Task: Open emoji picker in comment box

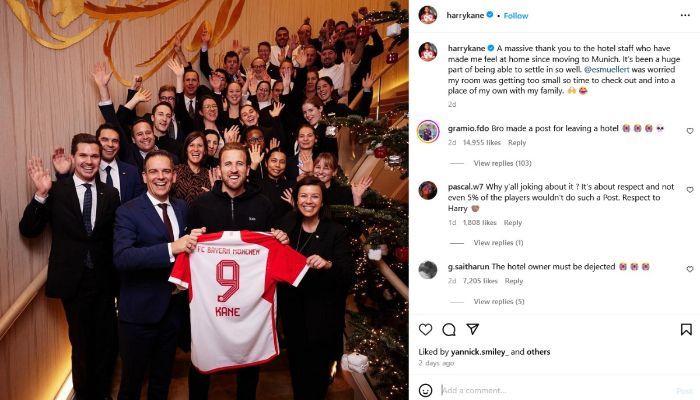Action: tap(425, 390)
